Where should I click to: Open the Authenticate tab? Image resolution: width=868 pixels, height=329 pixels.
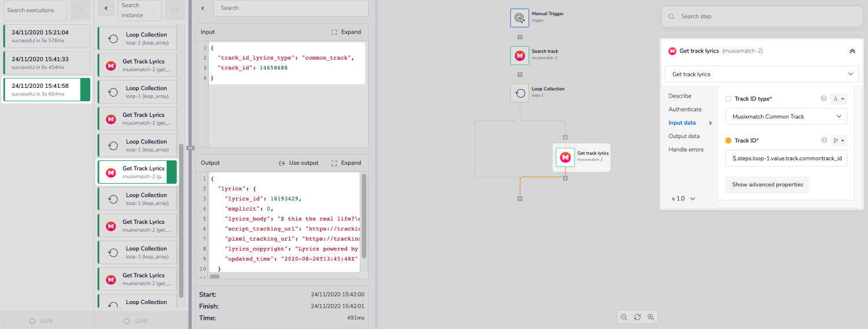[x=685, y=109]
